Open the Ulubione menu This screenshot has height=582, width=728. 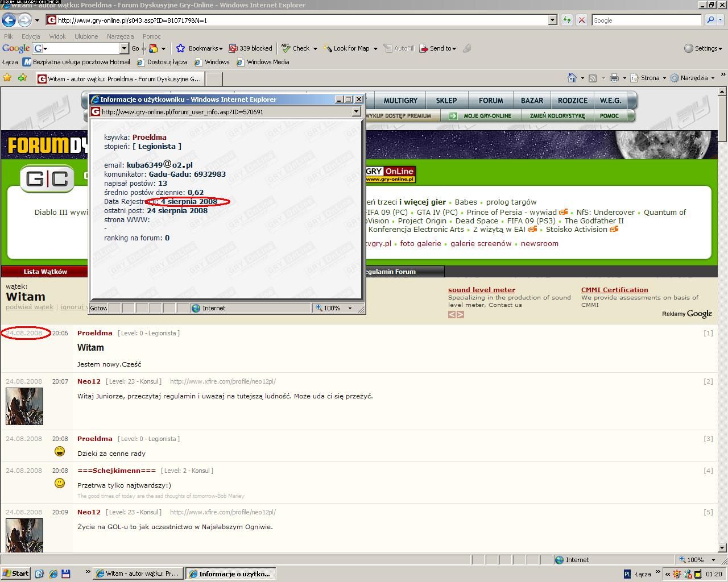pyautogui.click(x=86, y=36)
